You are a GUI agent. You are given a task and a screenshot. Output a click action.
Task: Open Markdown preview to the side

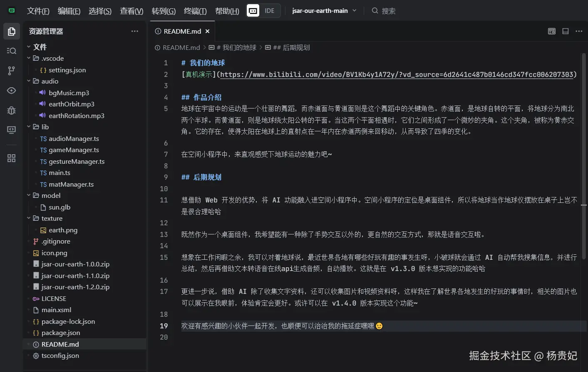click(551, 31)
